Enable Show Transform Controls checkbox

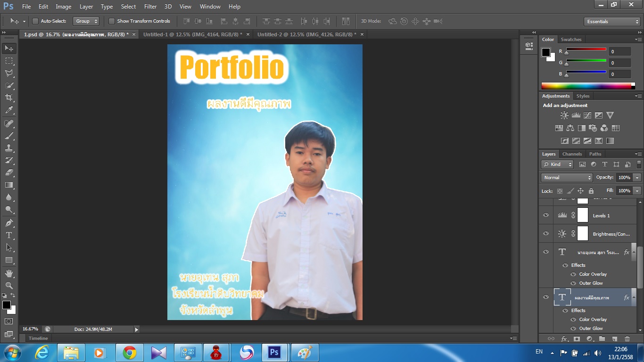pos(112,21)
